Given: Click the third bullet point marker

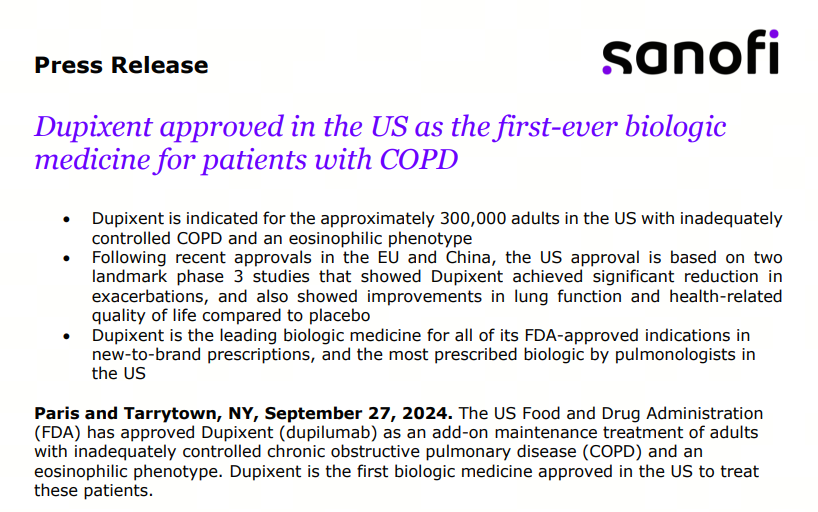Looking at the screenshot, I should [66, 335].
